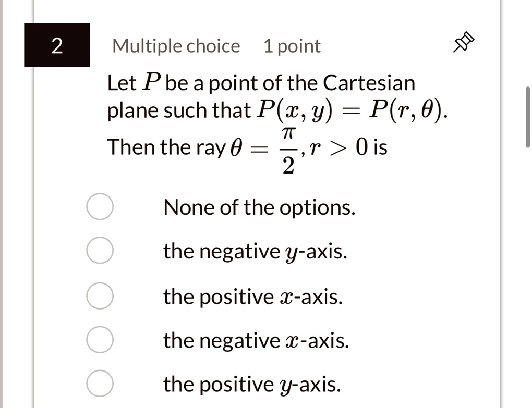Choose the 'negative y-axis' radio button
The height and width of the screenshot is (408, 532).
99,251
